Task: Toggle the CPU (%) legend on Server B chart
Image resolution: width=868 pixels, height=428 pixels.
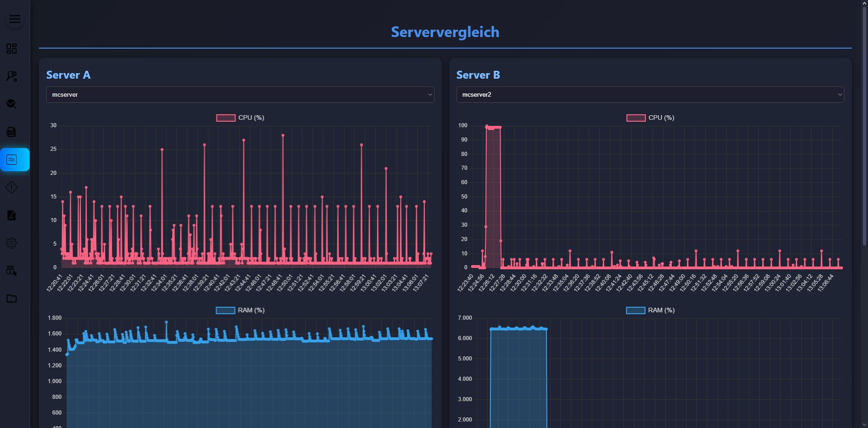Action: pos(650,118)
